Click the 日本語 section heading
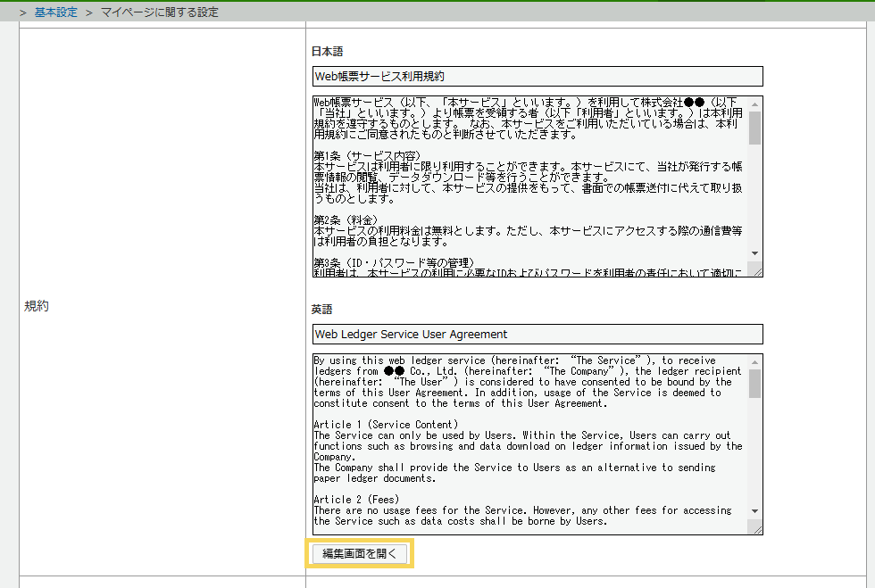Image resolution: width=875 pixels, height=588 pixels. coord(327,52)
